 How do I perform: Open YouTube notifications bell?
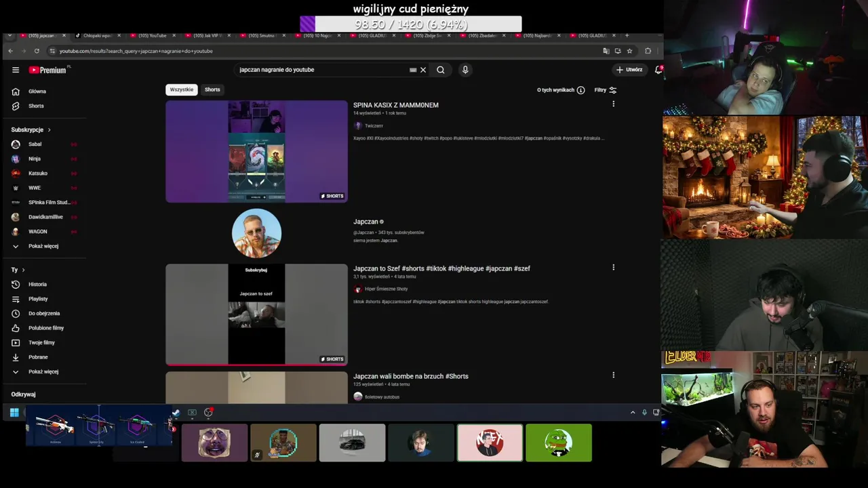tap(658, 70)
